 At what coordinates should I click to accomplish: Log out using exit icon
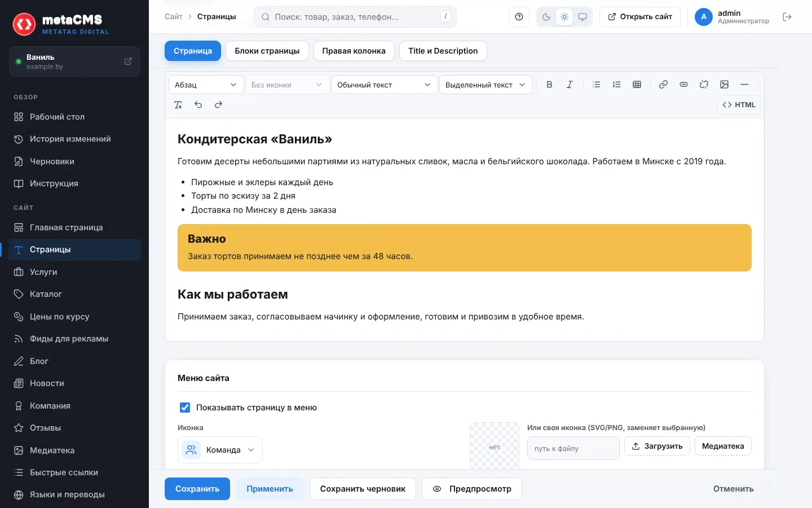[787, 17]
